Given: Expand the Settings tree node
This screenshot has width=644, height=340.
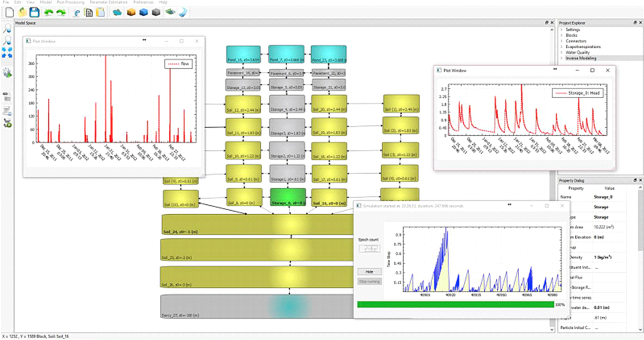Looking at the screenshot, I should (x=562, y=30).
